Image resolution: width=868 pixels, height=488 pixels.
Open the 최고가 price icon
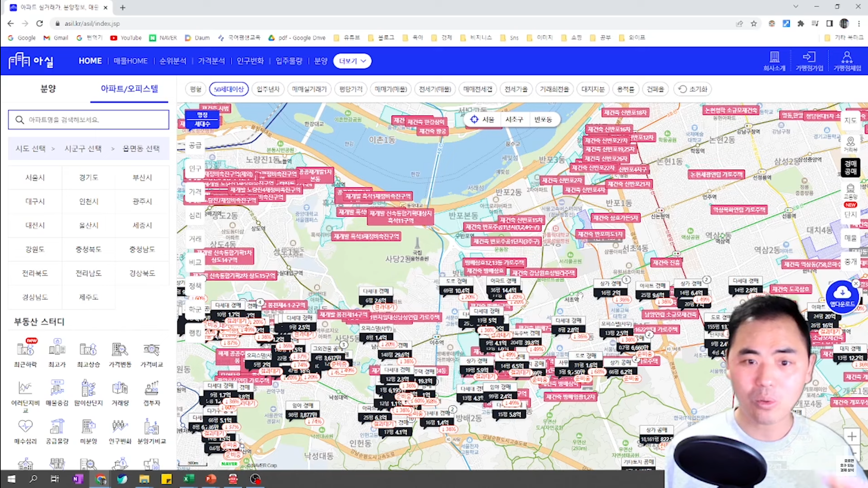pos(57,350)
